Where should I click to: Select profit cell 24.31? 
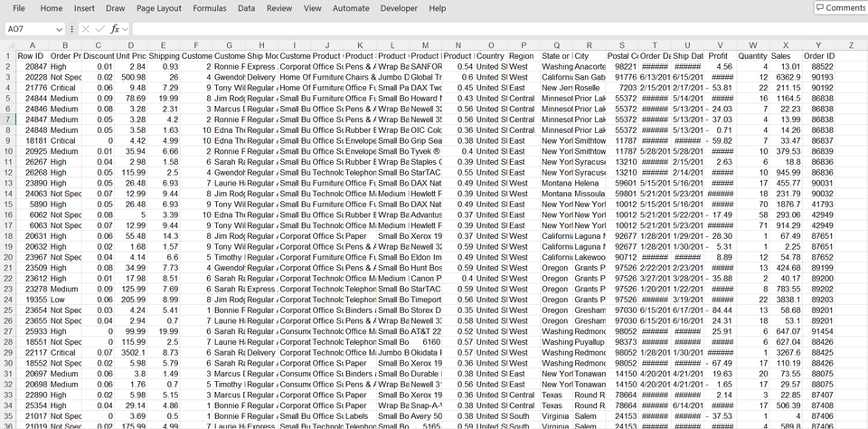click(x=721, y=321)
